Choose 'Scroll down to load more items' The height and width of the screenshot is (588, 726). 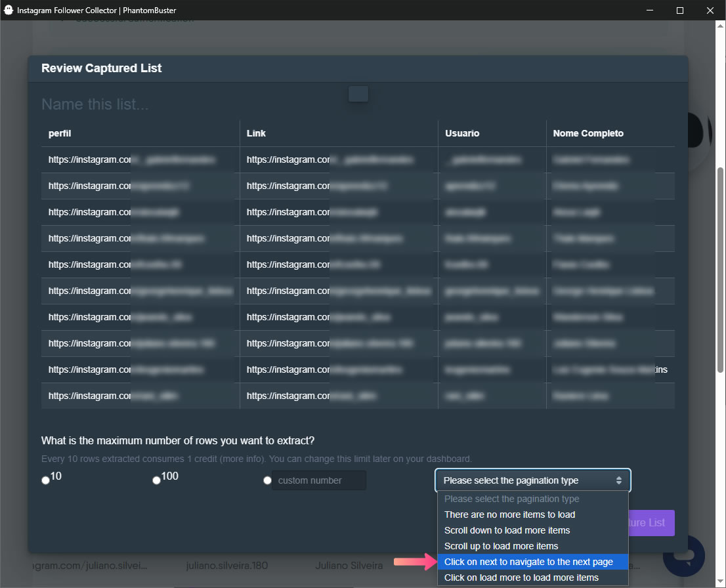click(532, 531)
